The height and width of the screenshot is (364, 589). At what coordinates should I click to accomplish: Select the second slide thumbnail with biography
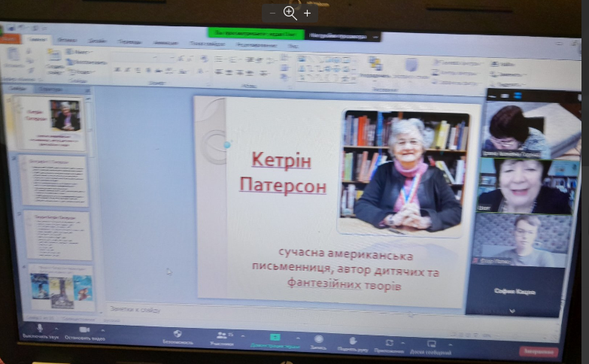55,181
